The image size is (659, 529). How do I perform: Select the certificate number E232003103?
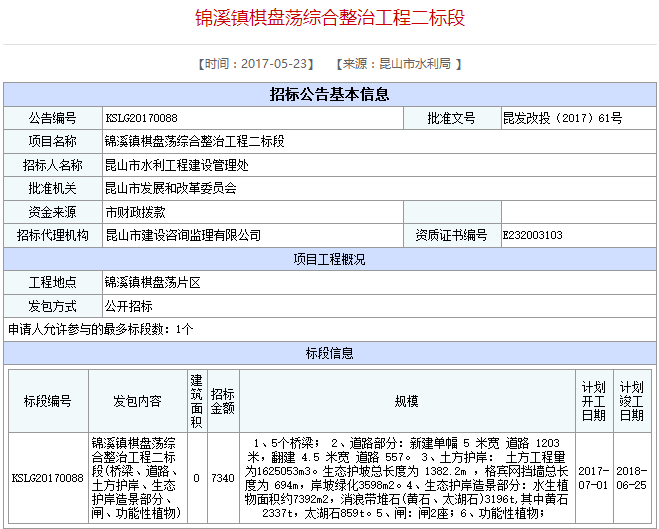(532, 235)
